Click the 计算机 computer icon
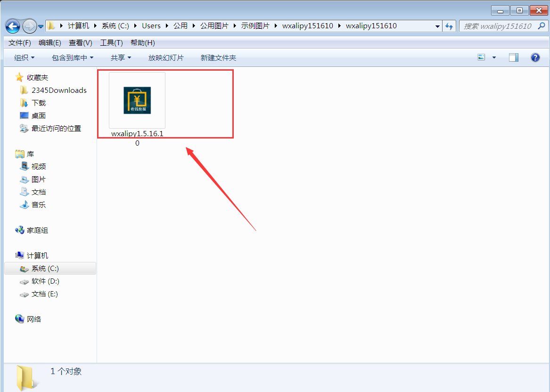Viewport: 550px width, 392px height. tap(20, 255)
